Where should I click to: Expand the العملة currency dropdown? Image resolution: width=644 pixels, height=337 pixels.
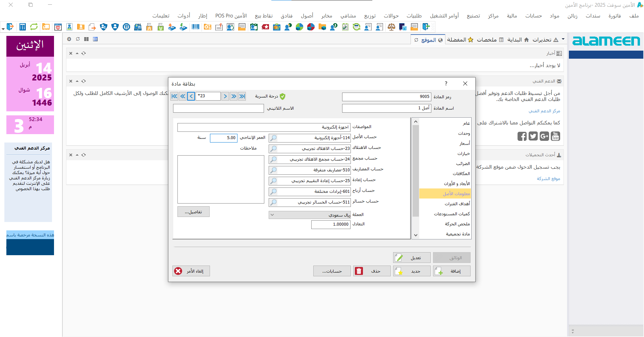pyautogui.click(x=272, y=215)
